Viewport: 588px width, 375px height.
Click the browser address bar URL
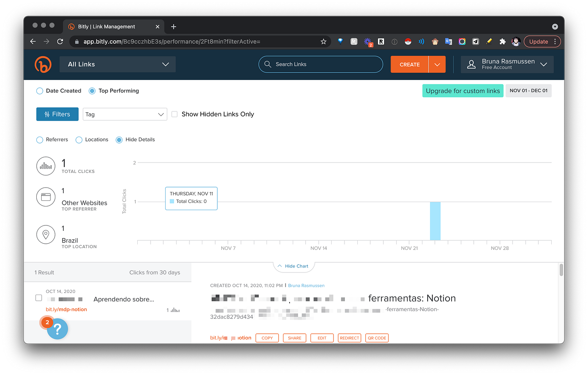pos(172,42)
